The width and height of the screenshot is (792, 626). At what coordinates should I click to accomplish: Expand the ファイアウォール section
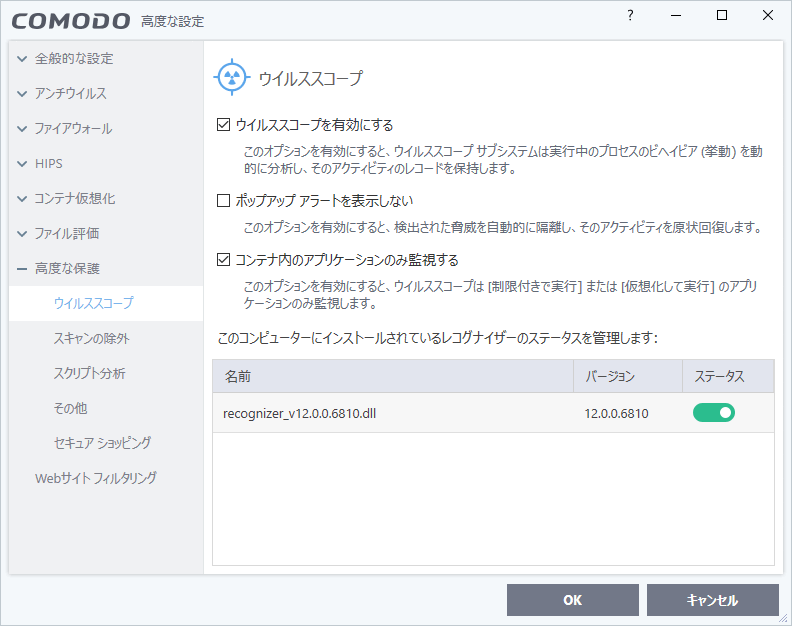(22, 129)
